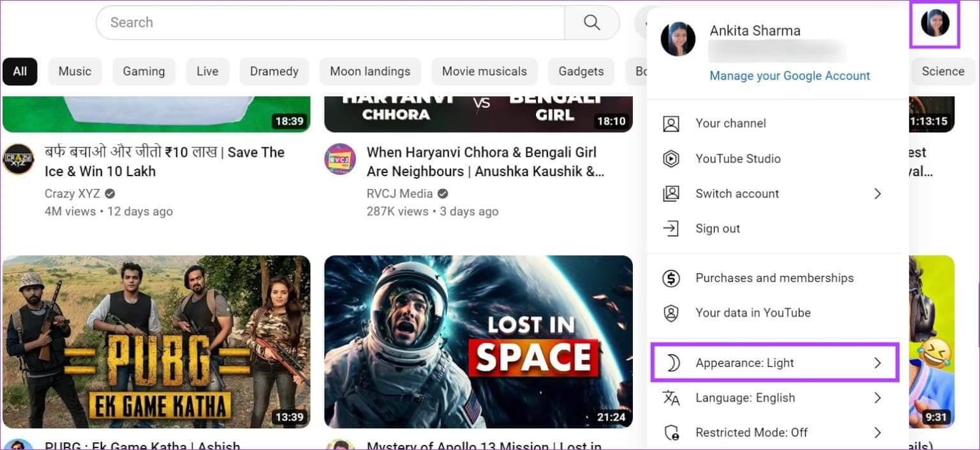This screenshot has width=980, height=450.
Task: Click the YouTube Studio hexagon icon
Action: coord(671,159)
